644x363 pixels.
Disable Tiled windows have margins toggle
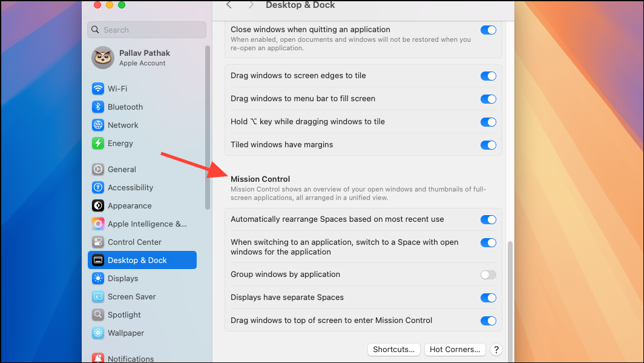point(488,145)
